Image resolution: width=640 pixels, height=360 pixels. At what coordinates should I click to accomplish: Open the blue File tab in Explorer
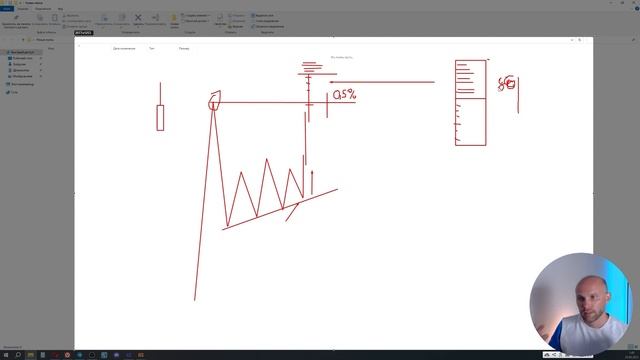[x=7, y=9]
